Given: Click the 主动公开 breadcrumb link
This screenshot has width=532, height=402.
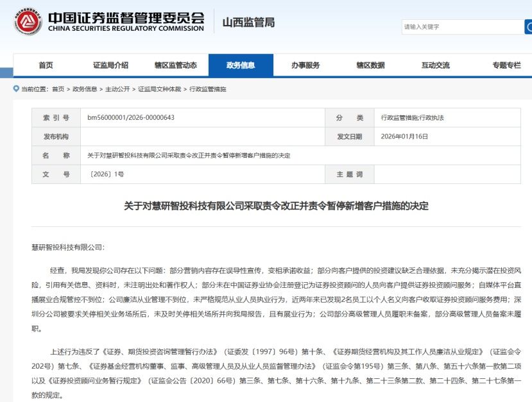Looking at the screenshot, I should pyautogui.click(x=119, y=88).
